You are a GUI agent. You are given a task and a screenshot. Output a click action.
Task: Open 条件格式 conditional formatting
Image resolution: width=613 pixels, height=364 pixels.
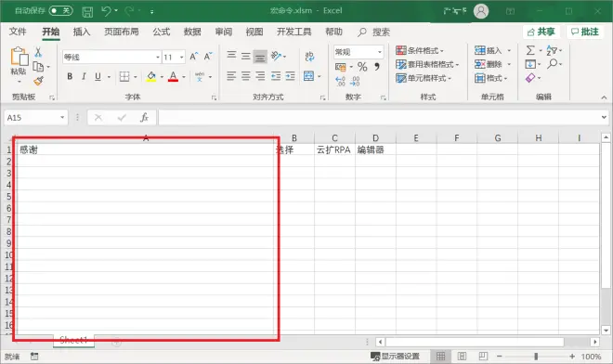tap(420, 50)
